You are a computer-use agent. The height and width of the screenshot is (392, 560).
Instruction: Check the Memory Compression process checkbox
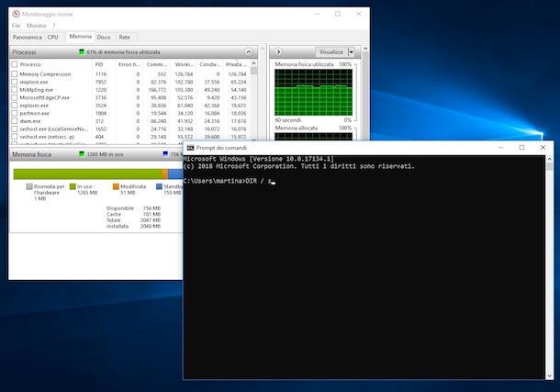pos(15,73)
